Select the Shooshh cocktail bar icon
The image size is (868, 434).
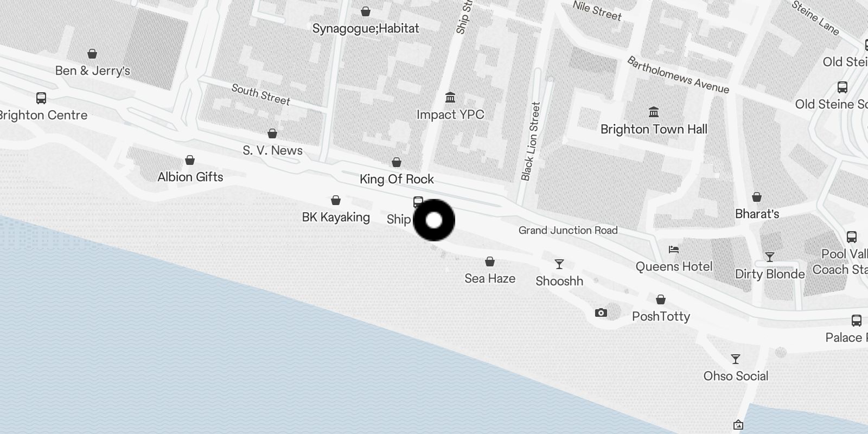point(559,264)
